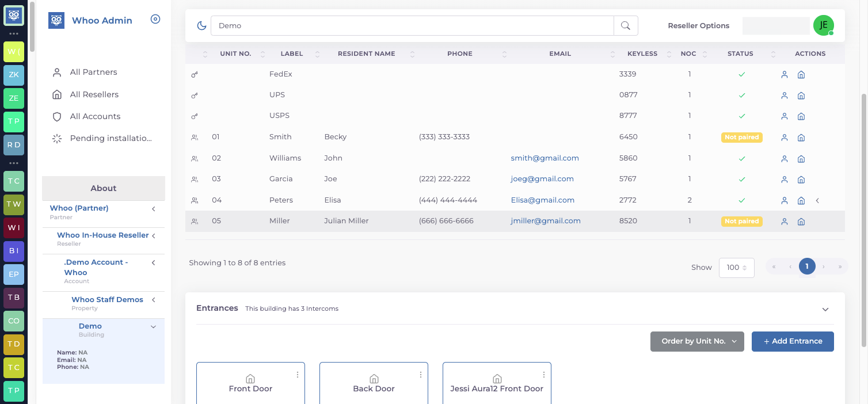Open the JE user avatar menu
868x404 pixels.
tap(824, 25)
